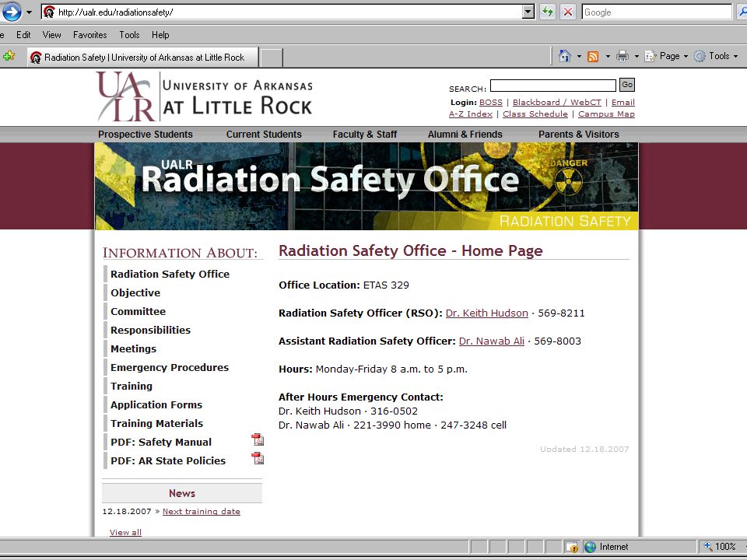Open the Edit menu

coord(23,35)
